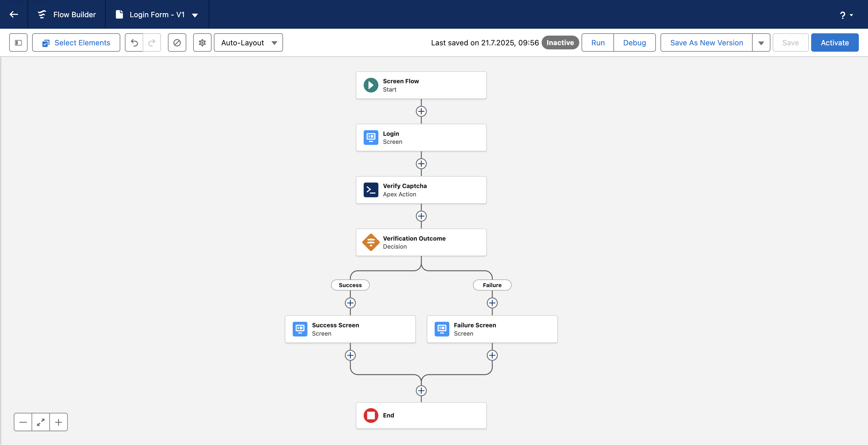Open the Login Form - V1 version dropdown
The height and width of the screenshot is (445, 868).
pos(195,15)
